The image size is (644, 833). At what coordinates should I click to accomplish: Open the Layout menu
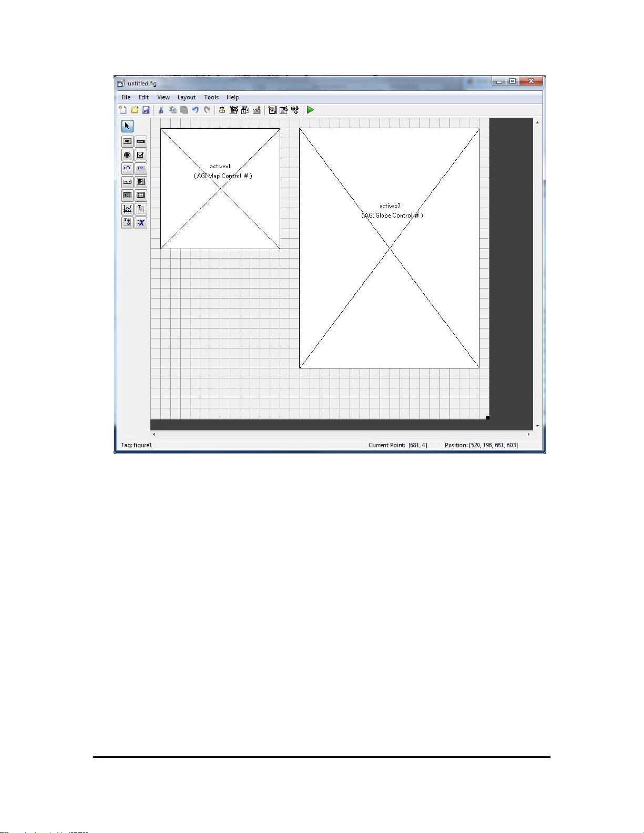coord(186,97)
